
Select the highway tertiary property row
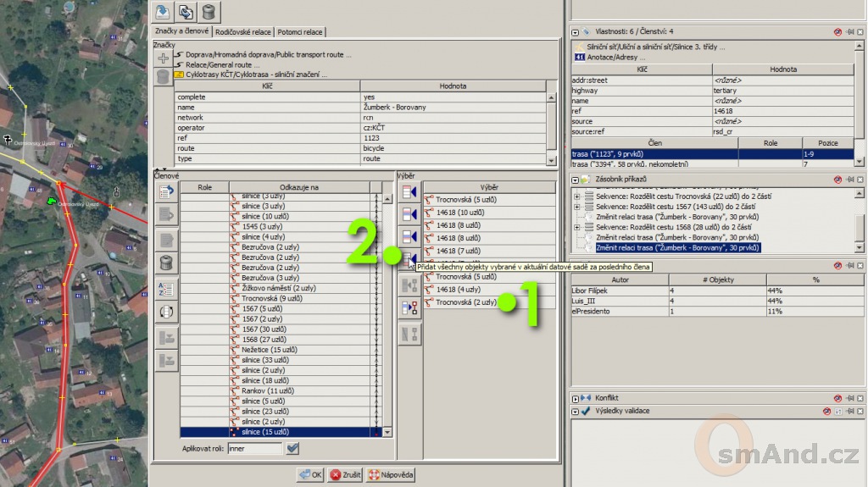712,91
